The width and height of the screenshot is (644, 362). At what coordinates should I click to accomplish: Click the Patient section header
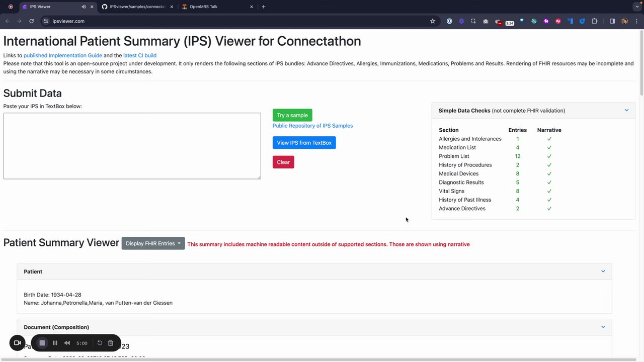click(x=314, y=271)
